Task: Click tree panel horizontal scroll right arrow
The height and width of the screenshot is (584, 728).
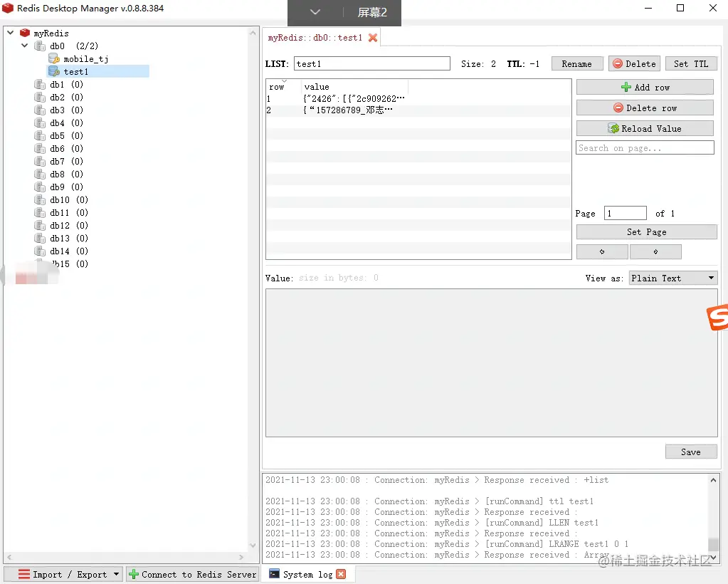Action: coord(241,557)
